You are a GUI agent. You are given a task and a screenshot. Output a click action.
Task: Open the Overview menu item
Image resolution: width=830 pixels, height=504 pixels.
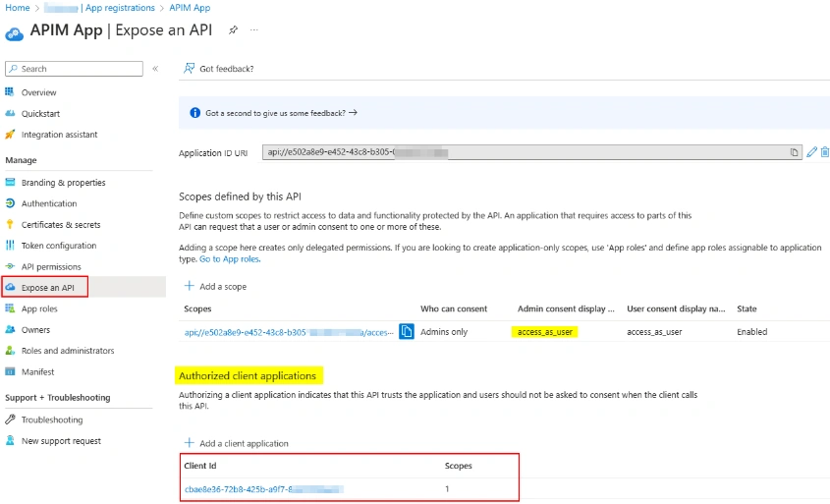click(x=38, y=92)
